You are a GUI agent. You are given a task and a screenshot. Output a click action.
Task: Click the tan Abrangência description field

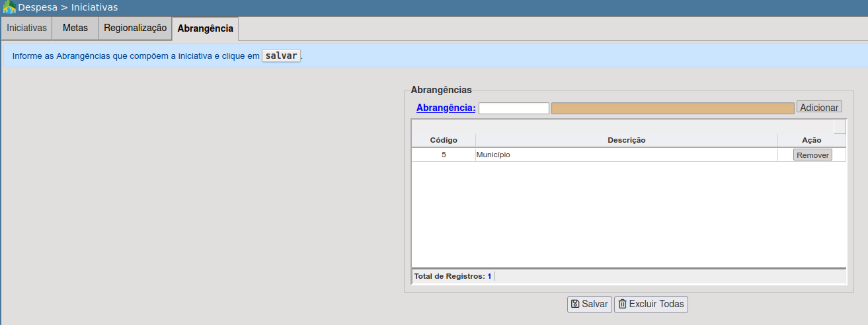(672, 108)
